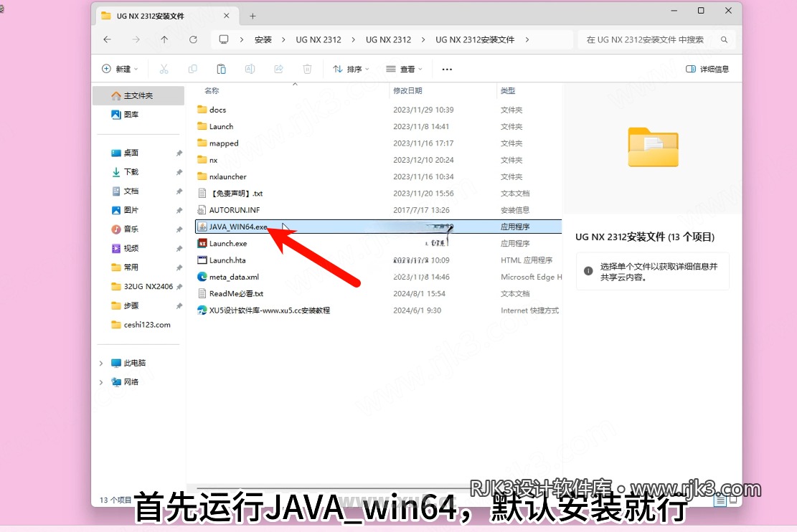Select the Launch.hta file
This screenshot has width=797, height=532.
[379, 260]
